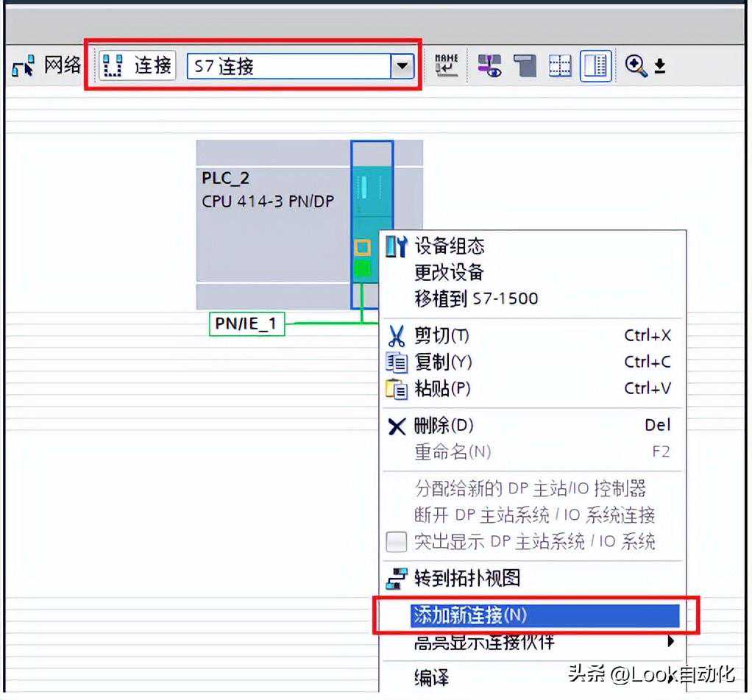Click the zoom magnifier icon
Image resolution: width=752 pixels, height=700 pixels.
coord(636,66)
